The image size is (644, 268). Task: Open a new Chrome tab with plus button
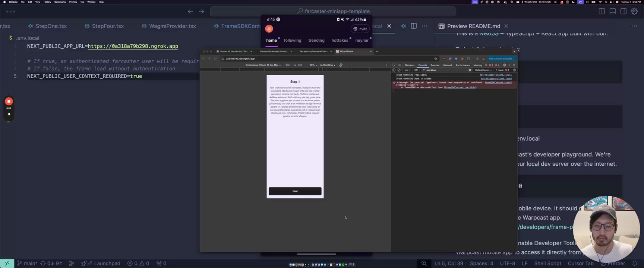[x=377, y=51]
